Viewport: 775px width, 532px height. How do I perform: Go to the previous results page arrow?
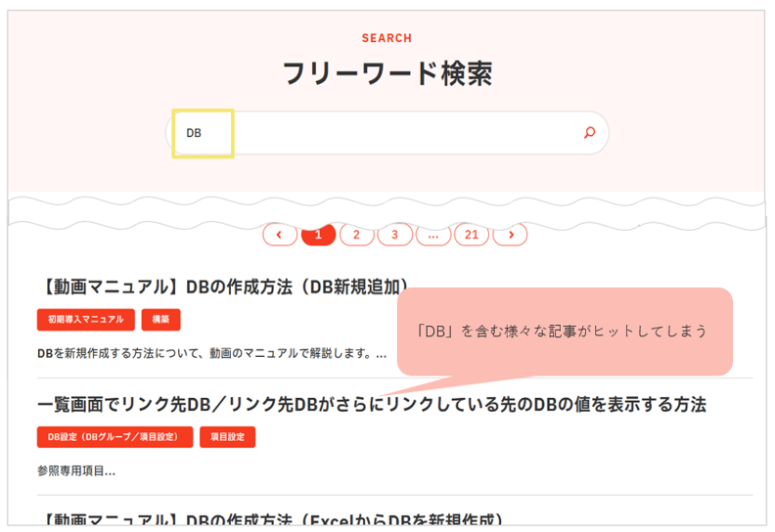pyautogui.click(x=280, y=235)
